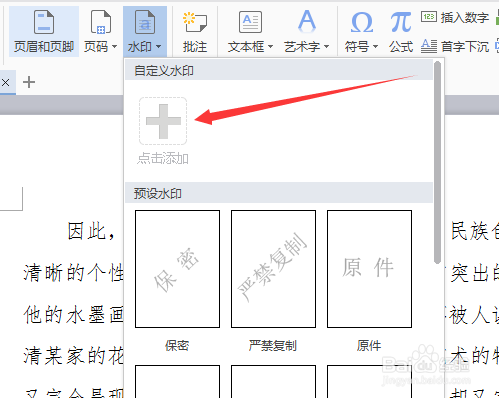Click the 预设水印 section header
The height and width of the screenshot is (398, 499).
(x=279, y=193)
